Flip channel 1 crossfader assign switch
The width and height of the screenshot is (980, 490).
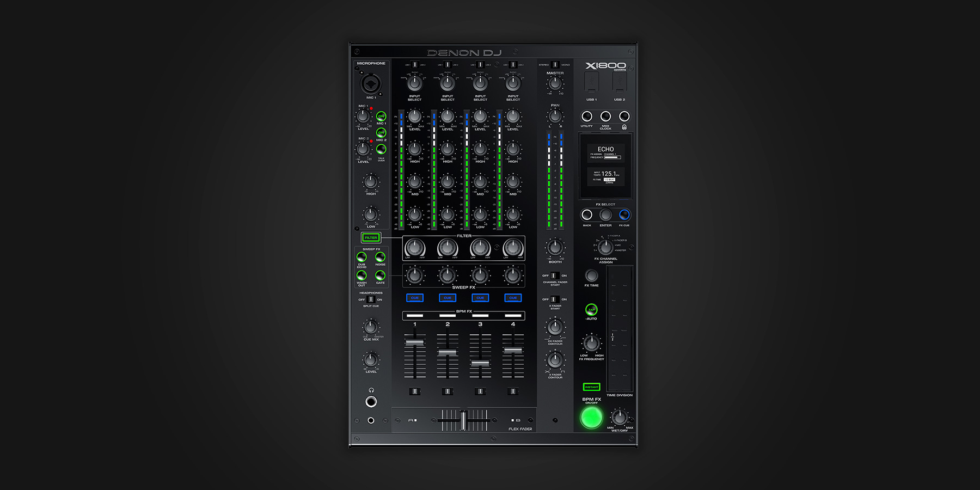(x=415, y=391)
